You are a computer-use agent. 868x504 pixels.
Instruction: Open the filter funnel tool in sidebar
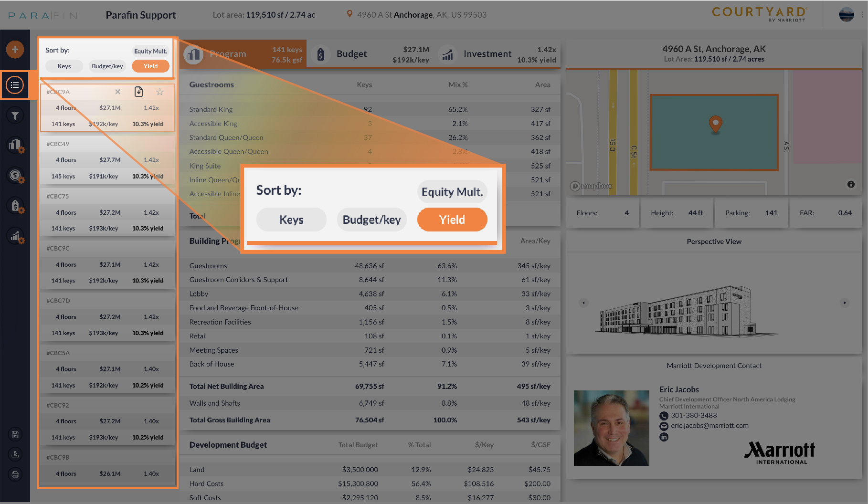pyautogui.click(x=15, y=115)
